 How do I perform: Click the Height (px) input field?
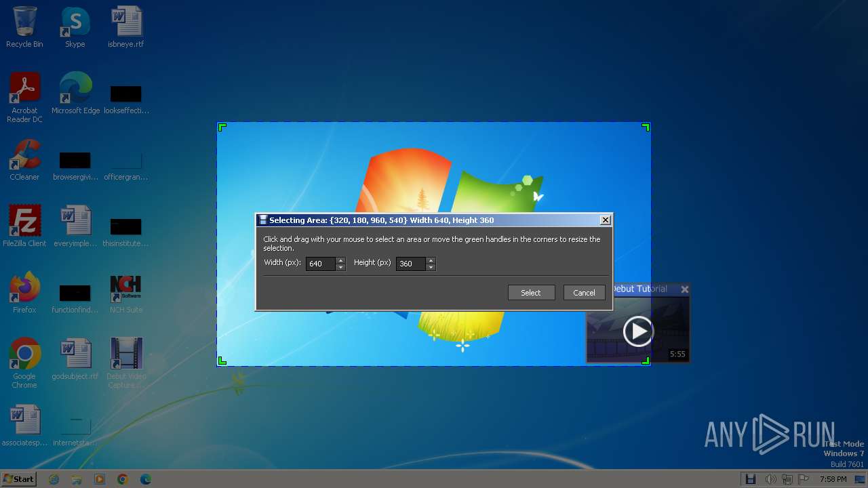(411, 264)
